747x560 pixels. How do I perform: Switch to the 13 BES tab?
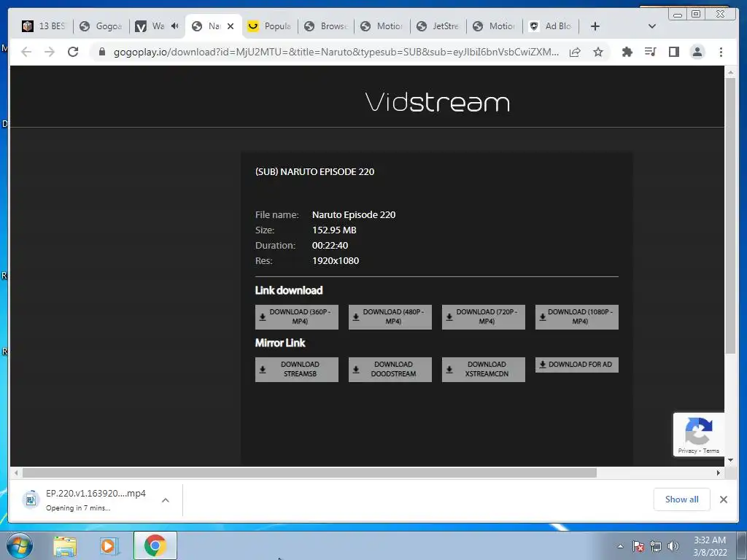[44, 26]
